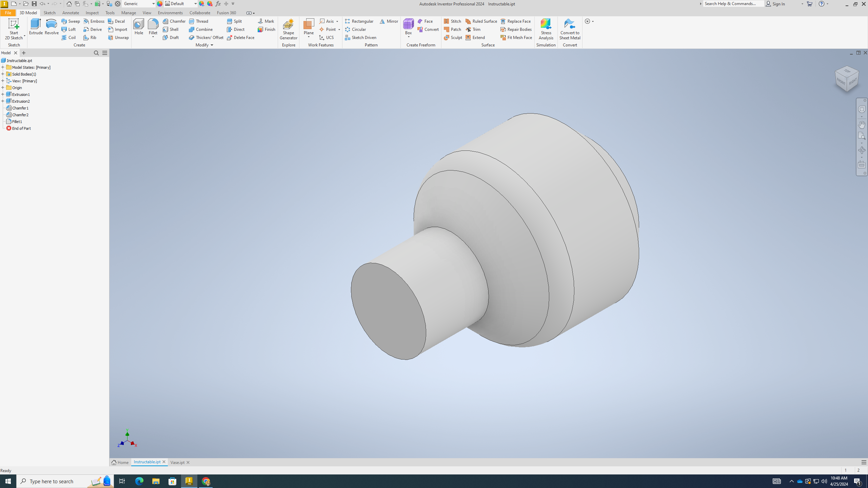The width and height of the screenshot is (868, 488).
Task: Select the Combine tool
Action: (x=201, y=29)
